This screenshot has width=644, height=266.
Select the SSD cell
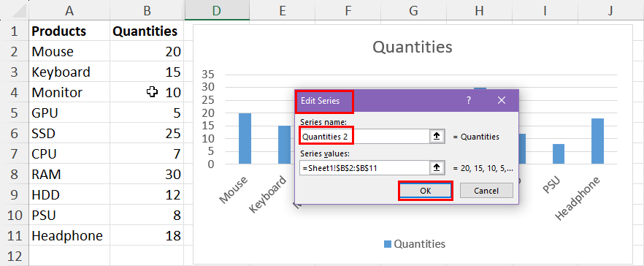pyautogui.click(x=69, y=133)
